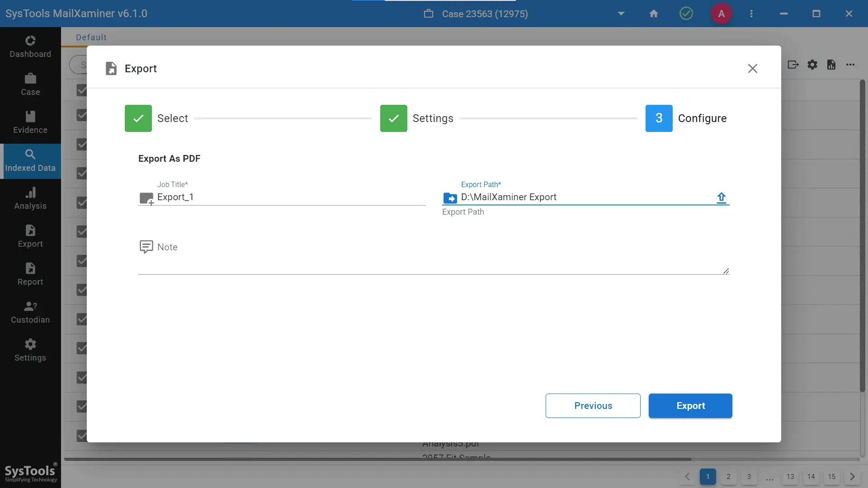Click the home icon in title bar
The image size is (868, 488).
tap(654, 14)
